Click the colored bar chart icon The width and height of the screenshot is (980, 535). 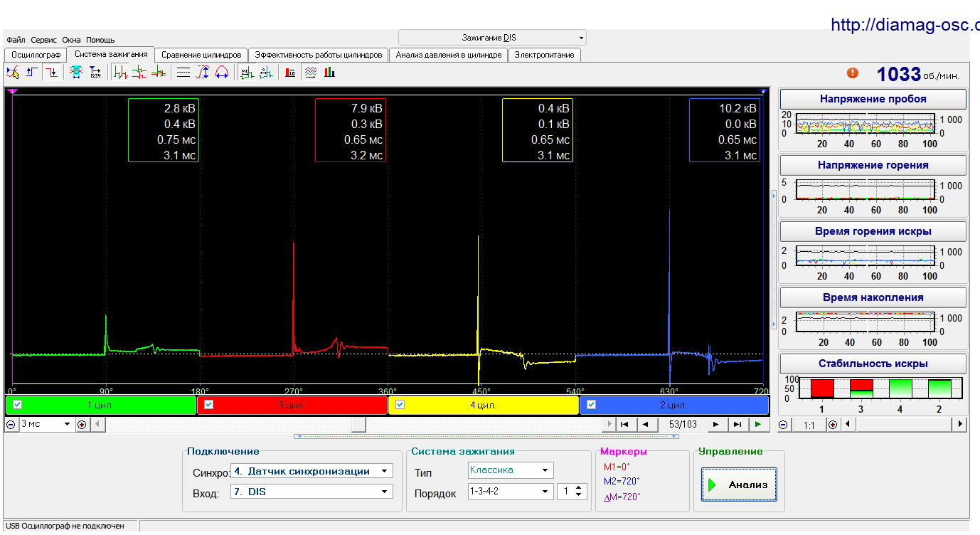pyautogui.click(x=329, y=72)
